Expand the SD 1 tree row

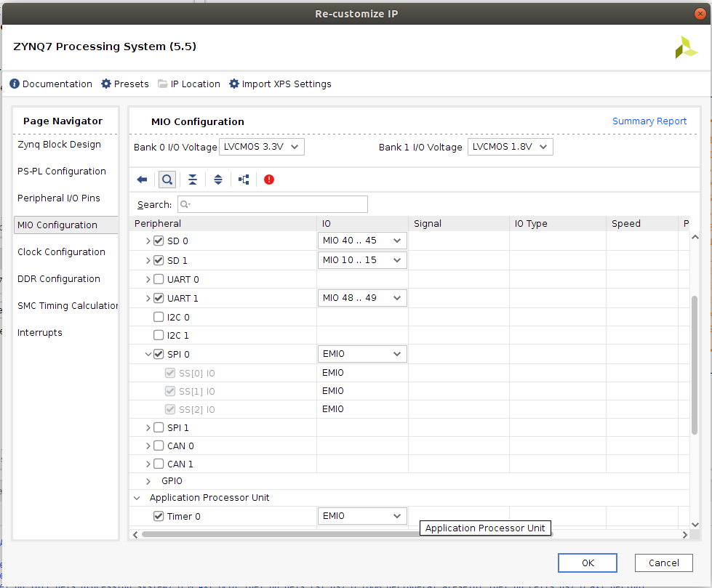pos(148,260)
